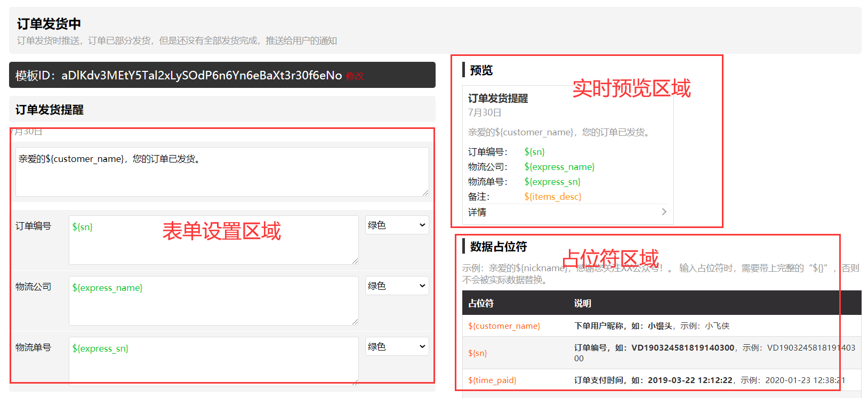Viewport: 868px width, 398px height.
Task: Click resize handle of 订单编号 textarea
Action: point(355,261)
